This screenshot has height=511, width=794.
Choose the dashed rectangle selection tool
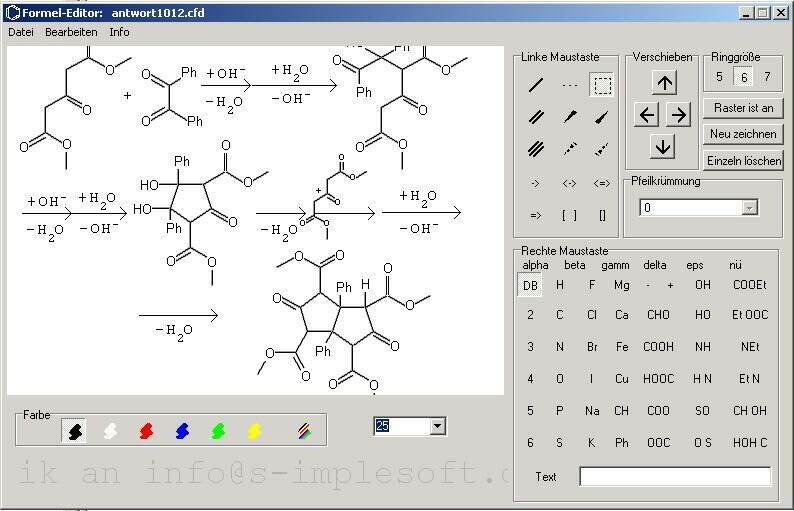coord(602,85)
